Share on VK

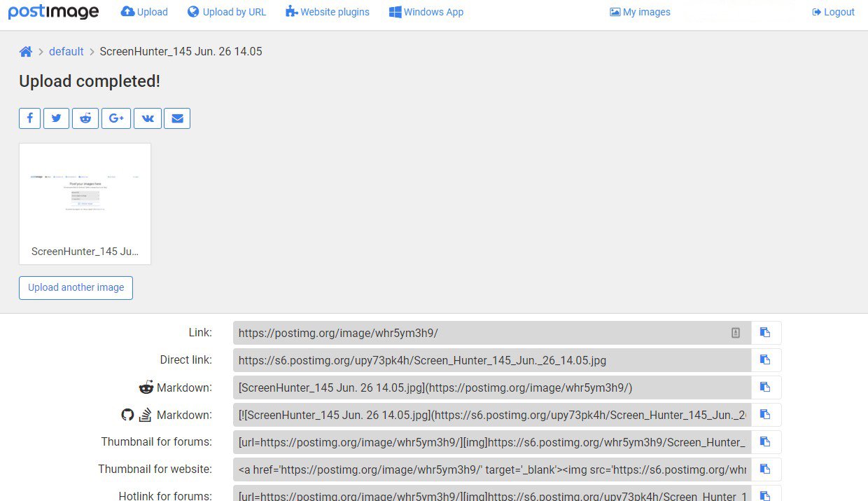pyautogui.click(x=148, y=118)
